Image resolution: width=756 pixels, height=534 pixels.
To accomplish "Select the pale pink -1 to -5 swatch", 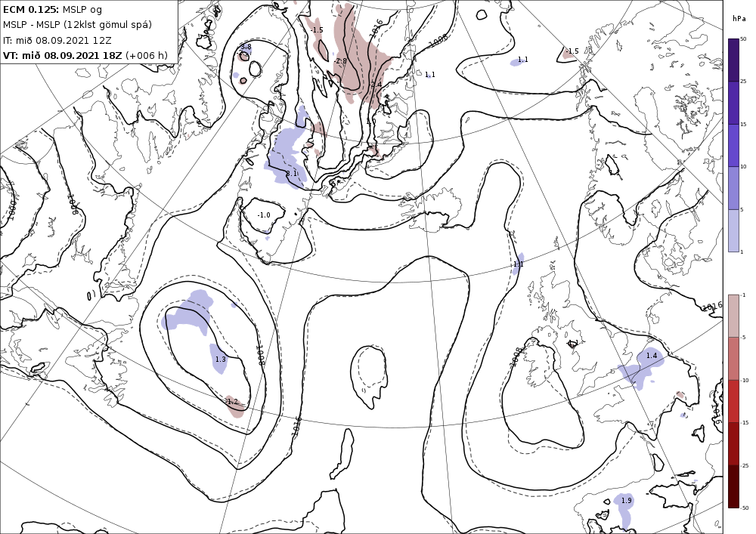I will (x=733, y=316).
